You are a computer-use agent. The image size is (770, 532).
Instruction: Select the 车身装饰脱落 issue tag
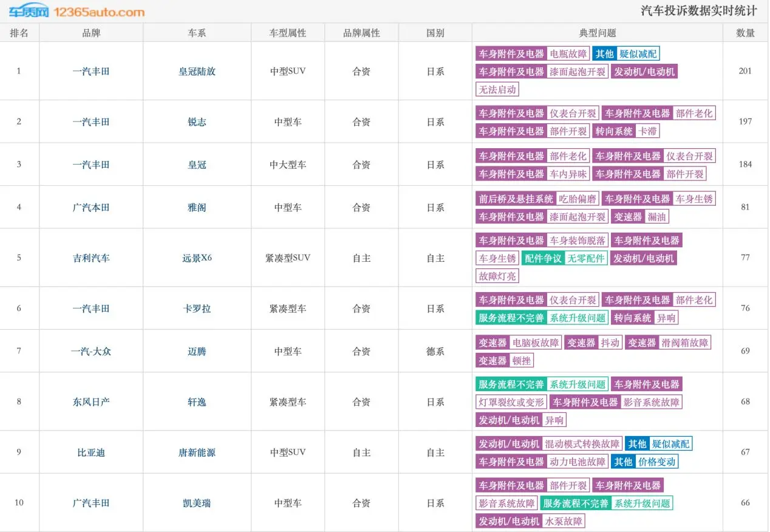click(577, 240)
